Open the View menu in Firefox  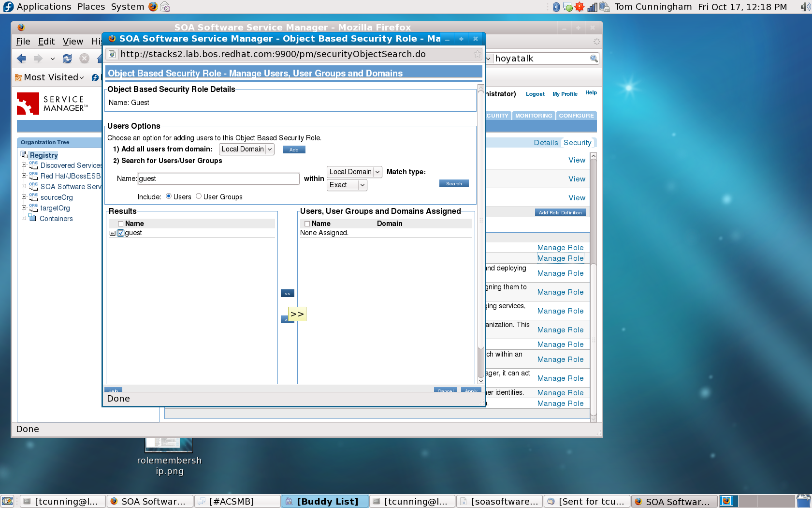(73, 42)
